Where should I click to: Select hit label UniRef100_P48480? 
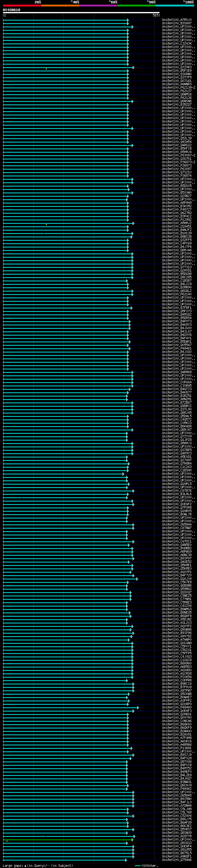pyautogui.click(x=177, y=708)
